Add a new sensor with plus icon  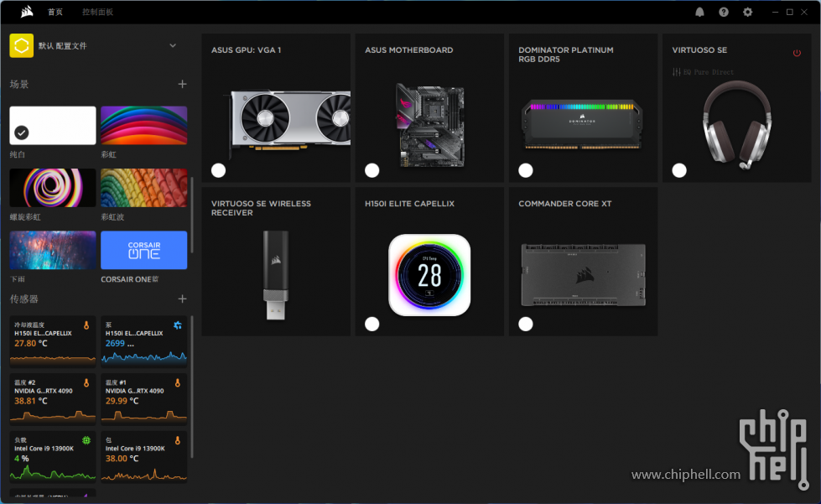click(x=182, y=299)
